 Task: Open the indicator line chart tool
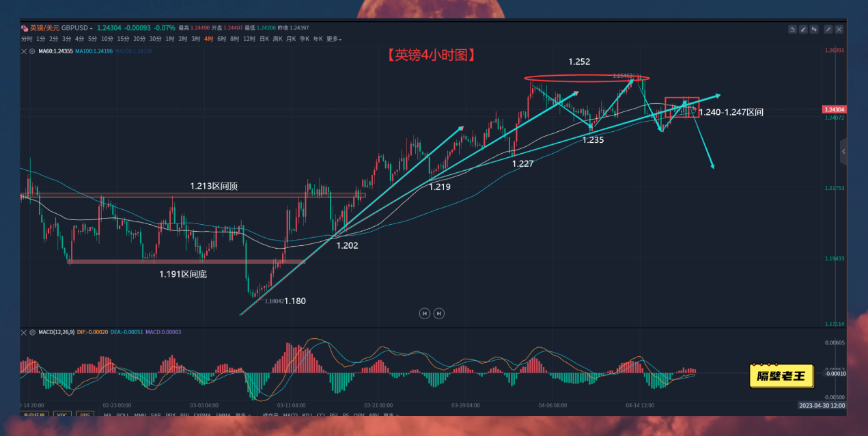(792, 29)
